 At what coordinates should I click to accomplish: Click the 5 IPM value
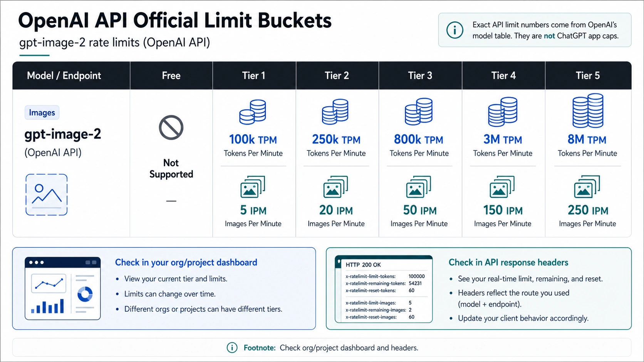tap(253, 210)
